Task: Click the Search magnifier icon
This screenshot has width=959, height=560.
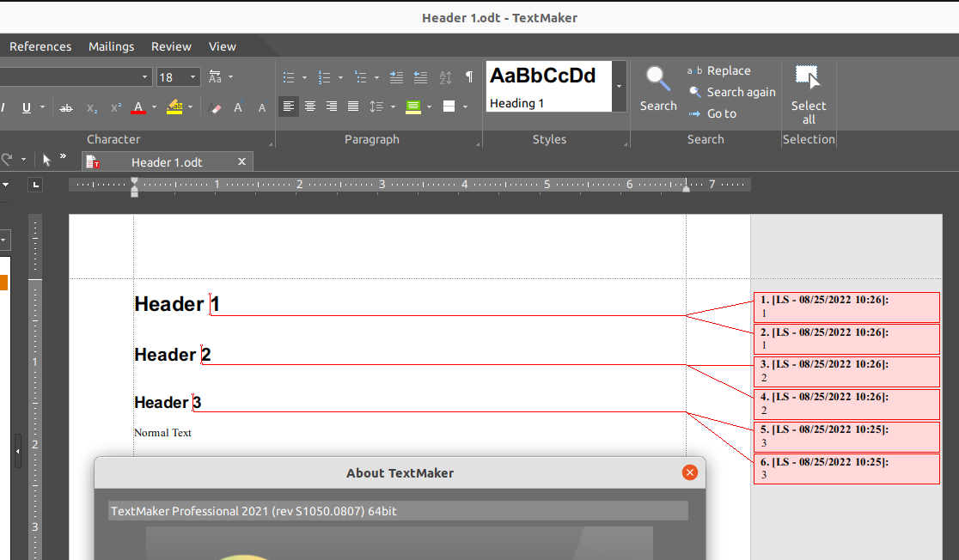Action: coord(658,80)
